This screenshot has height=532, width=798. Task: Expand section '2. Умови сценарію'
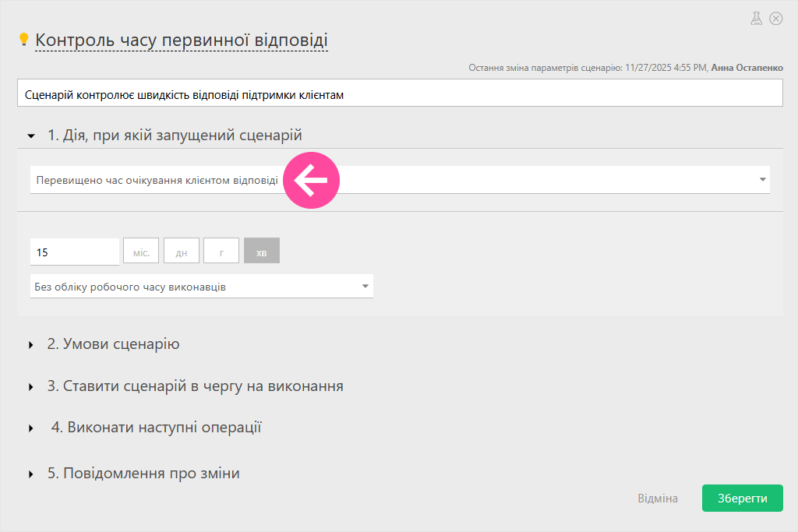113,344
